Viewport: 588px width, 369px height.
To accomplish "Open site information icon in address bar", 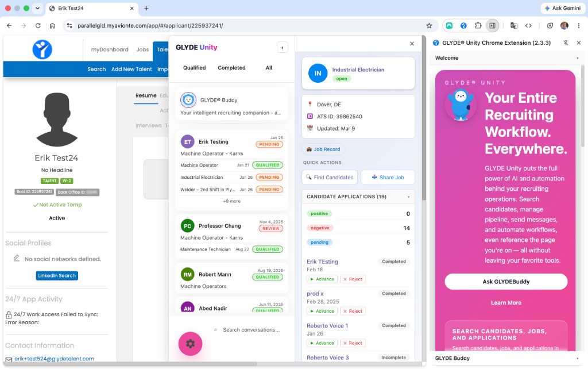I will (x=69, y=25).
